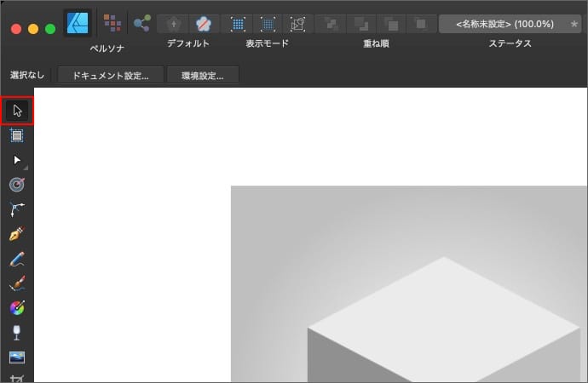Switch to the Pixel persona
This screenshot has width=588, height=383.
coord(112,23)
